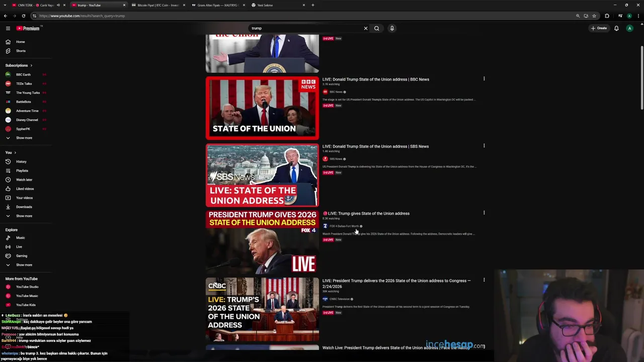Viewport: 644px width, 362px height.
Task: Open Disney Channel subscription
Action: point(26,120)
